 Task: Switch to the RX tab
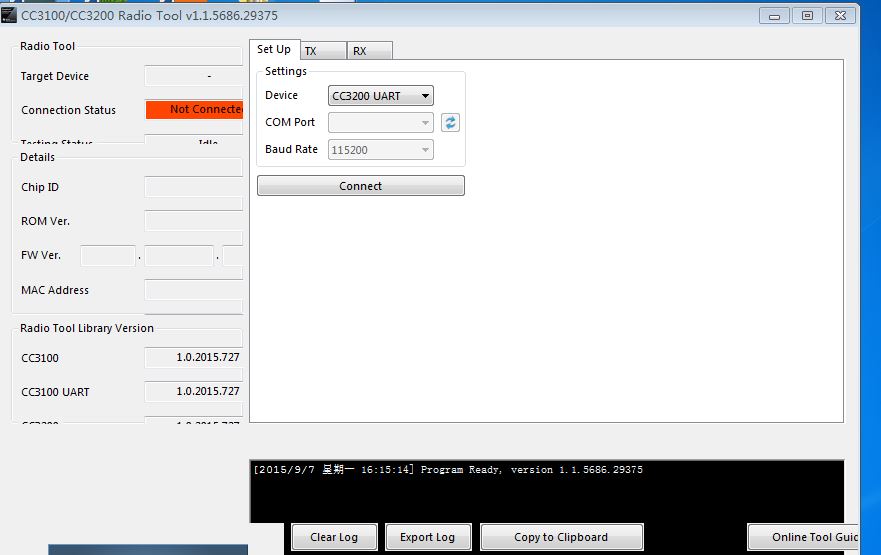369,51
